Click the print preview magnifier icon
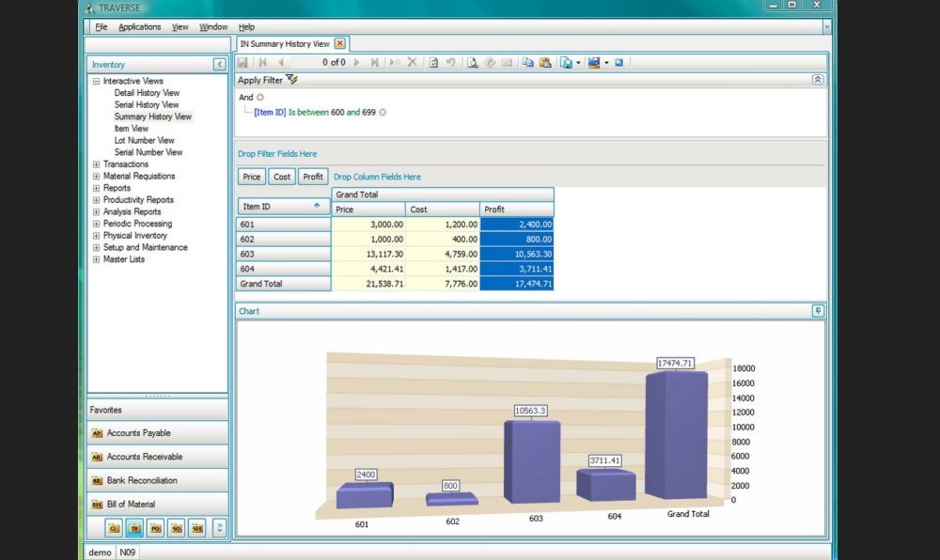This screenshot has height=560, width=940. [473, 62]
